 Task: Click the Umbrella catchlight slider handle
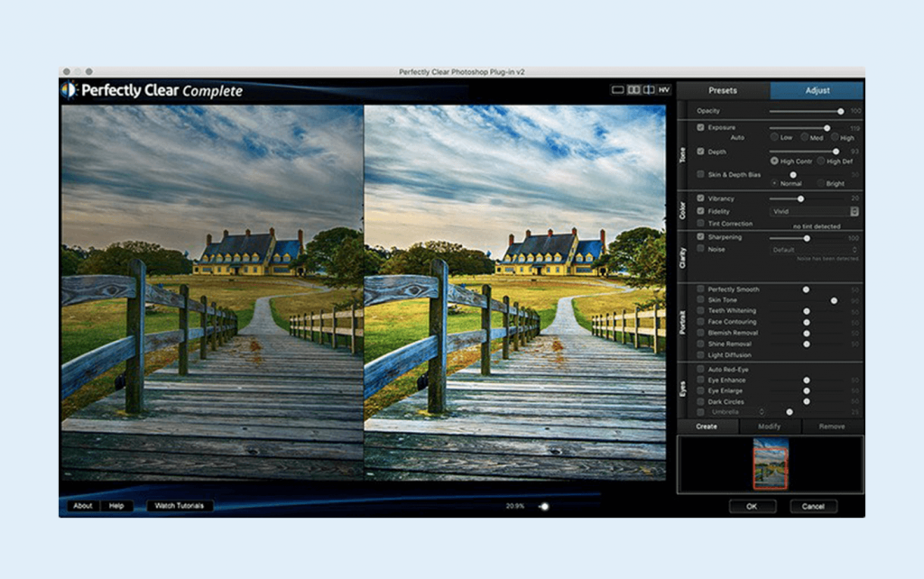coord(789,412)
